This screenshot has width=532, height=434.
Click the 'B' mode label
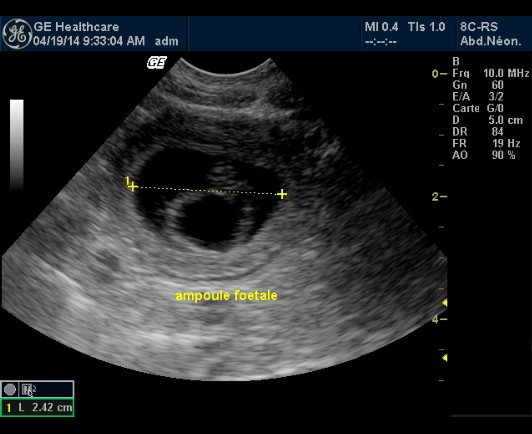456,61
